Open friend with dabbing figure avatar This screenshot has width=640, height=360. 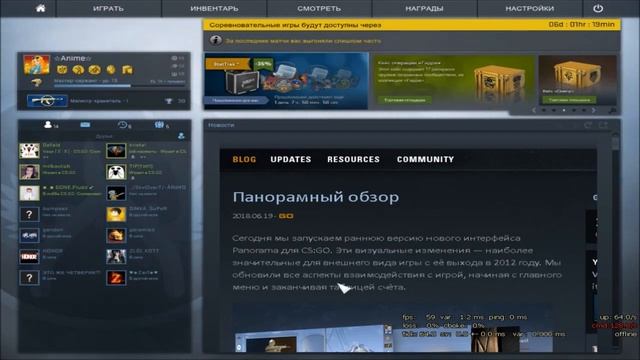click(x=116, y=193)
